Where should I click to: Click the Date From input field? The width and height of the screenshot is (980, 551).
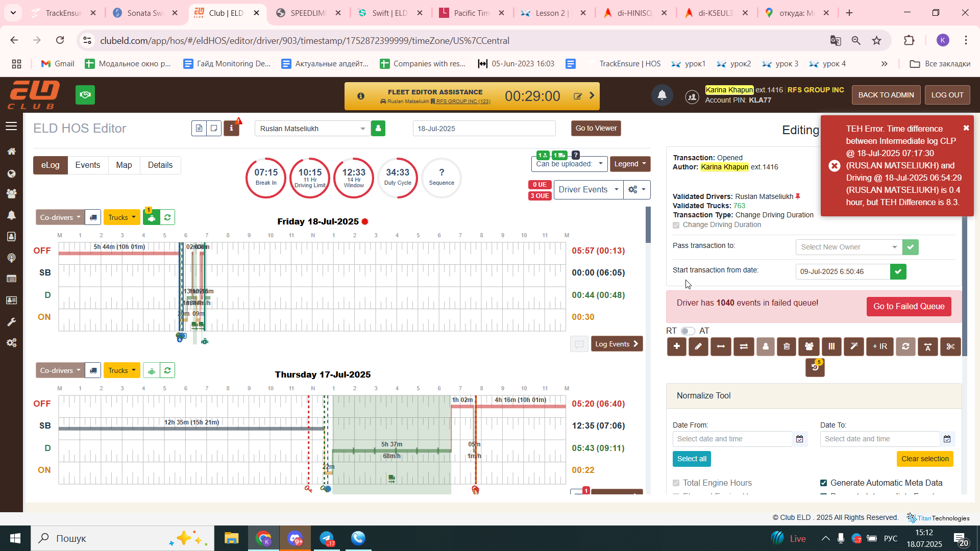732,439
